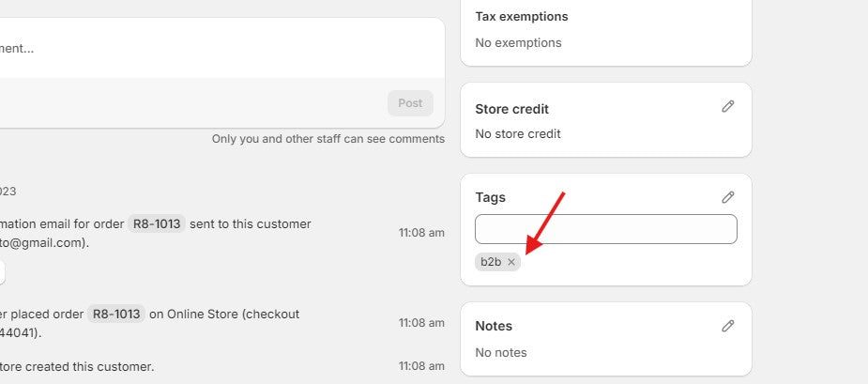Click the Tags card heading
The height and width of the screenshot is (384, 868).
point(490,197)
